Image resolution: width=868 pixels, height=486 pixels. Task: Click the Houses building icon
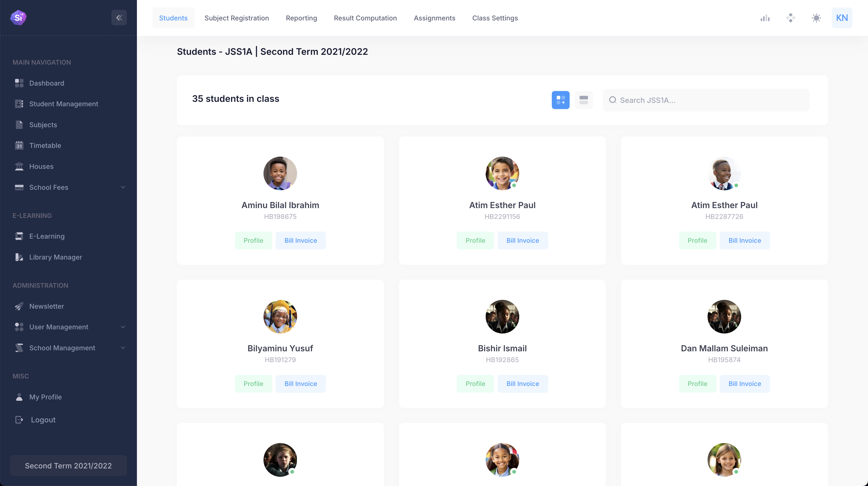(19, 166)
